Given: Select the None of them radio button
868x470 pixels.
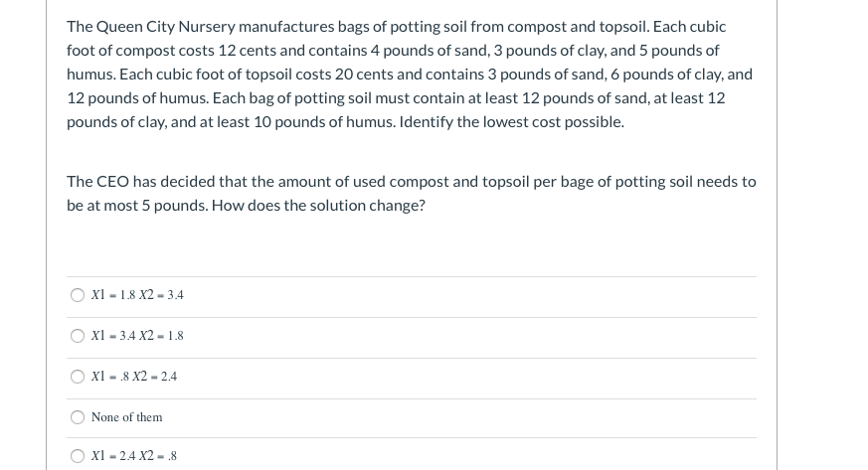Looking at the screenshot, I should [78, 417].
